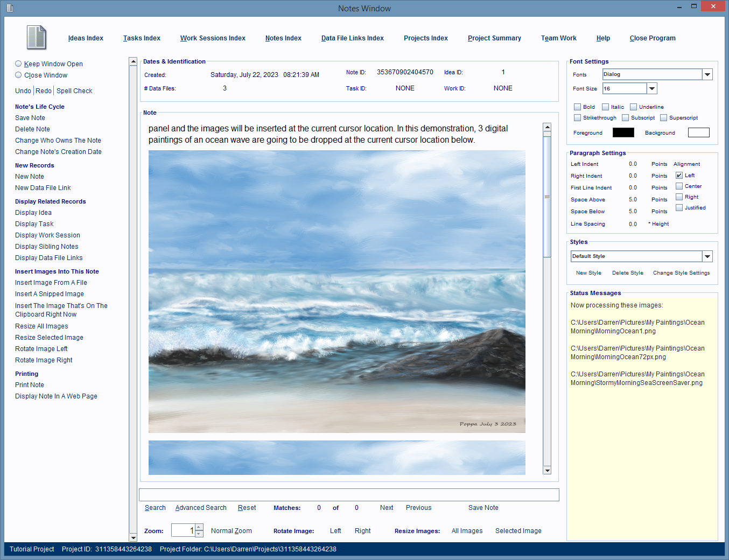The width and height of the screenshot is (729, 560).
Task: Select Keep Window Open radio button
Action: [18, 64]
